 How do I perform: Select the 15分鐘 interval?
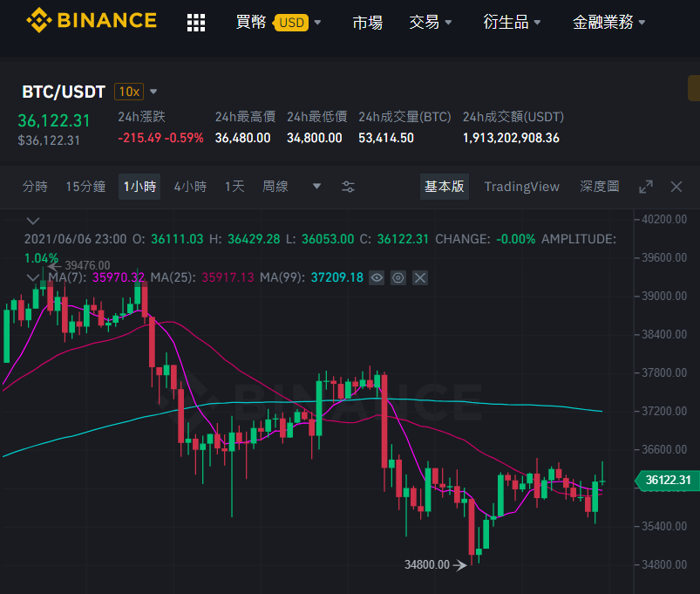pos(85,187)
